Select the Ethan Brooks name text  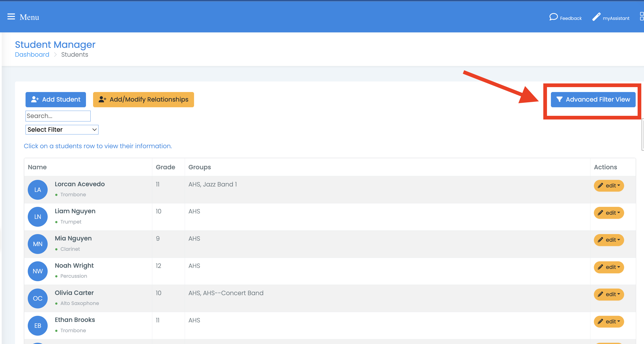point(75,320)
